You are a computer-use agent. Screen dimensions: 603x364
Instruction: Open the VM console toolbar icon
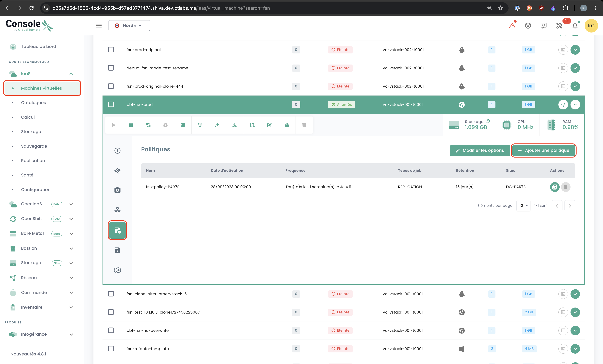tap(183, 125)
